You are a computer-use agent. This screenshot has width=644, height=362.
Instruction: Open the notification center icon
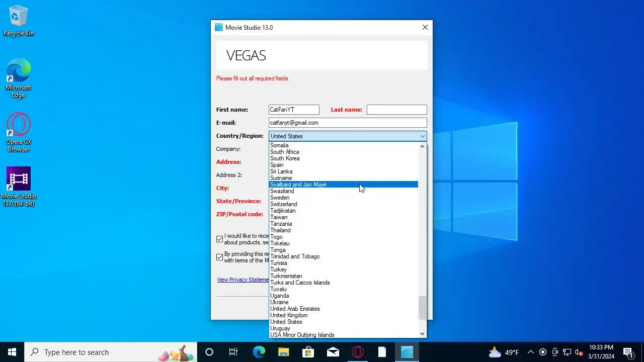click(628, 352)
